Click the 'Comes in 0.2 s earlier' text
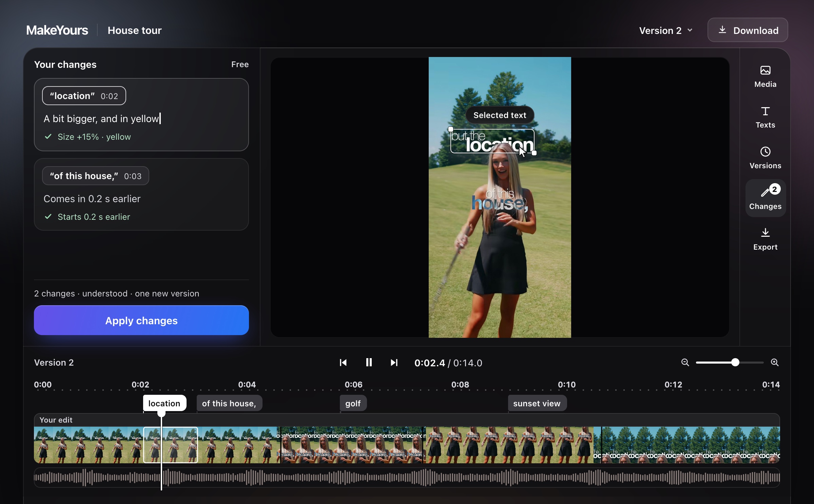Viewport: 814px width, 504px height. click(x=92, y=199)
